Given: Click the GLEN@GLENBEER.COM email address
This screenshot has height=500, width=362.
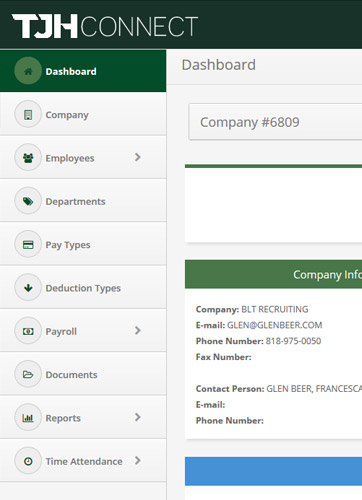Looking at the screenshot, I should pyautogui.click(x=275, y=325).
